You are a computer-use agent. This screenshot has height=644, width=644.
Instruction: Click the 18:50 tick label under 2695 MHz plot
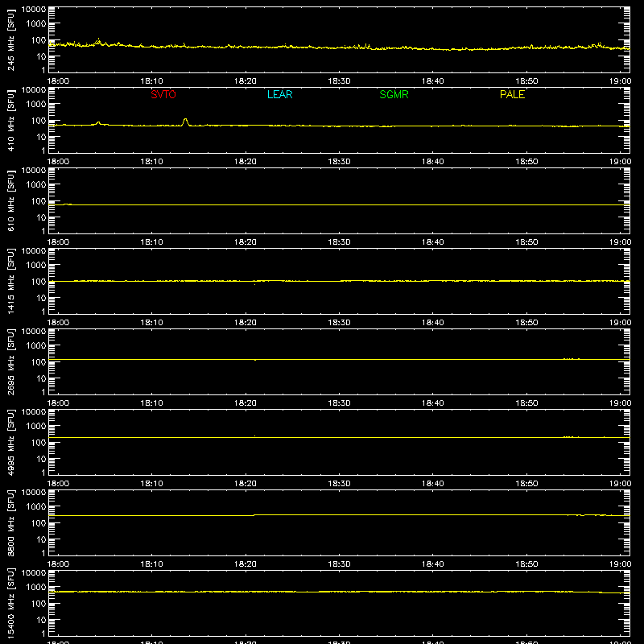pos(526,403)
